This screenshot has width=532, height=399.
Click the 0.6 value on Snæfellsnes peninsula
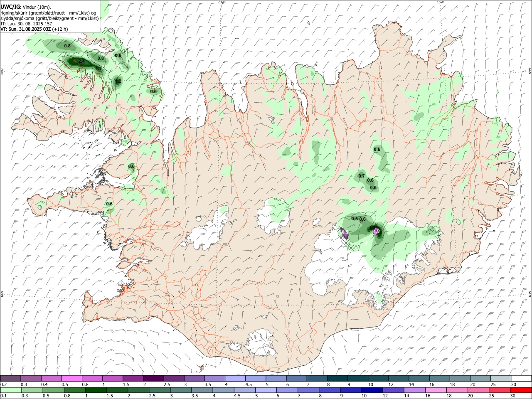point(109,204)
